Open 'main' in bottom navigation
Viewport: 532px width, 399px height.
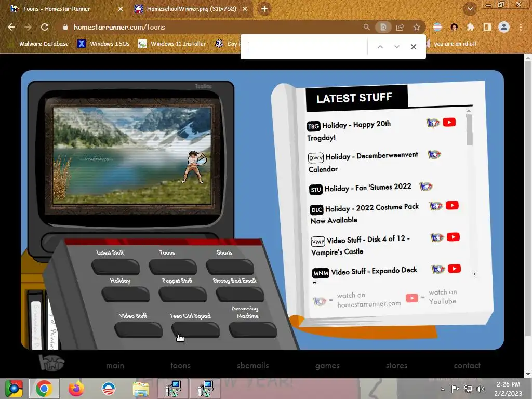tap(115, 365)
